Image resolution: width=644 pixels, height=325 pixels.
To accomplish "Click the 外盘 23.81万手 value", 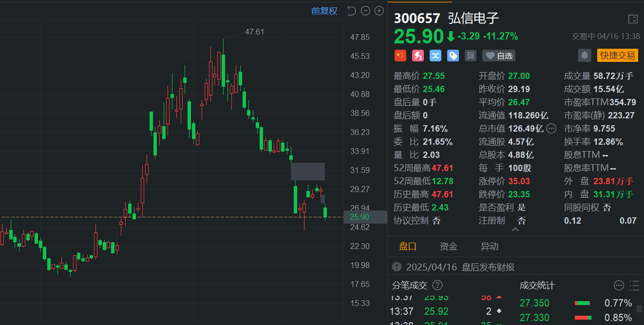I will click(614, 181).
